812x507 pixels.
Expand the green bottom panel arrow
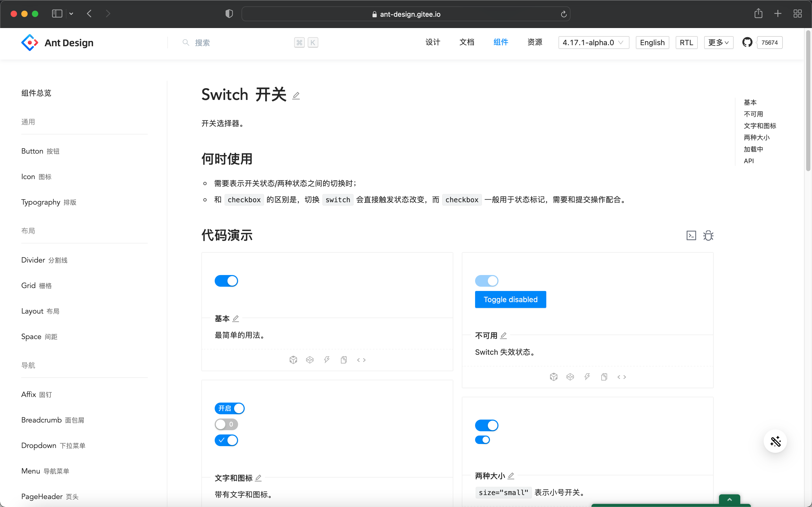729,499
